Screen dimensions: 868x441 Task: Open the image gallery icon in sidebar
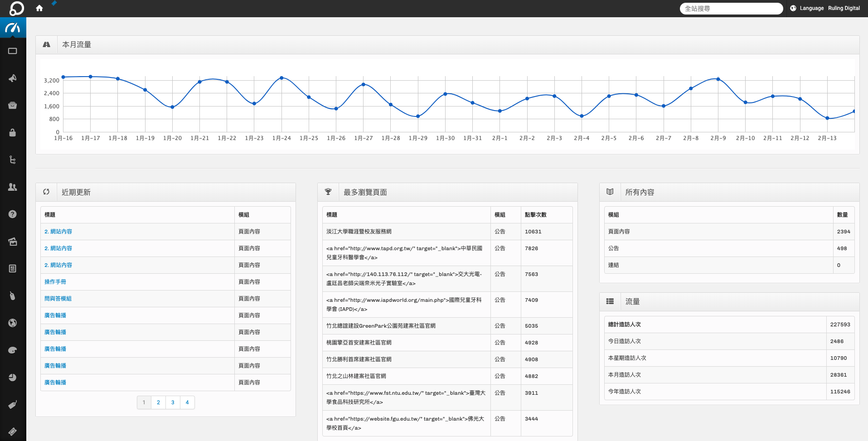(x=13, y=242)
